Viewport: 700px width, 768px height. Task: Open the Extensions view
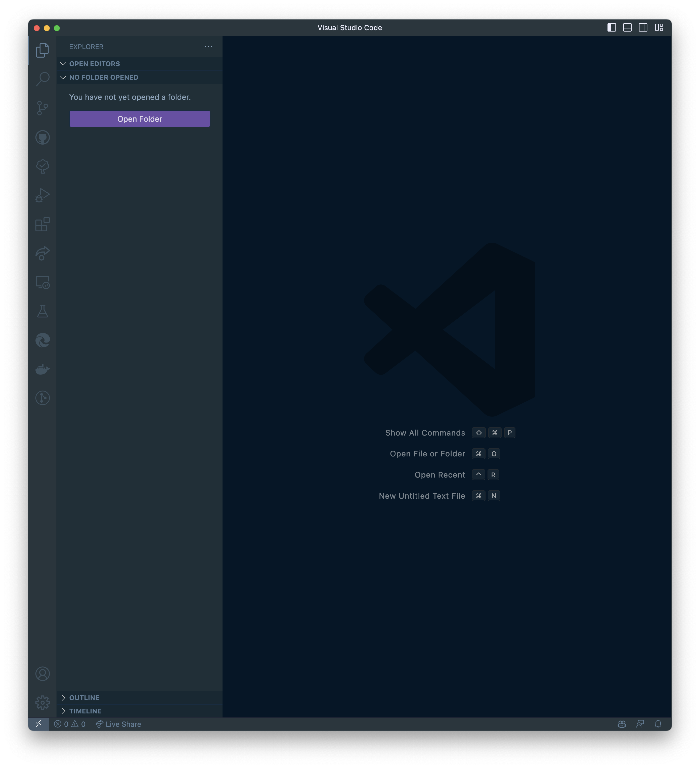(x=42, y=224)
